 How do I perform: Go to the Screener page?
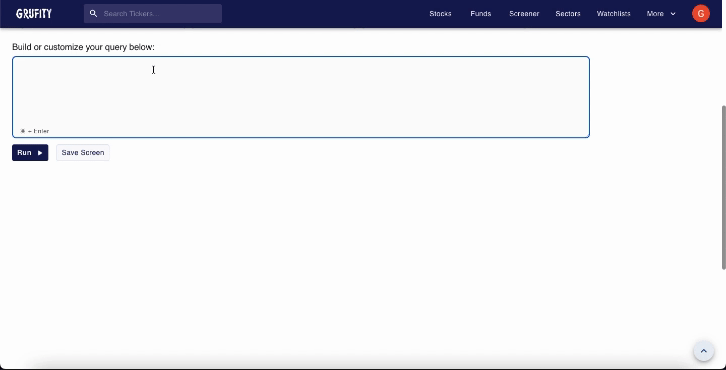tap(524, 13)
